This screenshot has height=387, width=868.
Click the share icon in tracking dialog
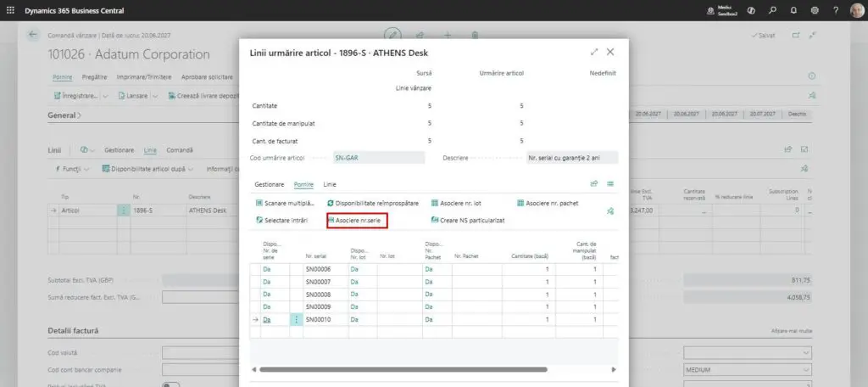click(594, 183)
